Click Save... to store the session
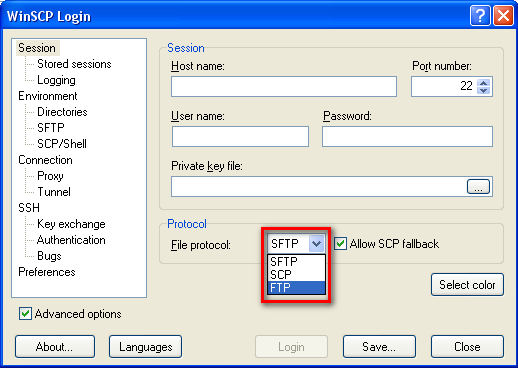Screen dimensions: 518x368 379,347
